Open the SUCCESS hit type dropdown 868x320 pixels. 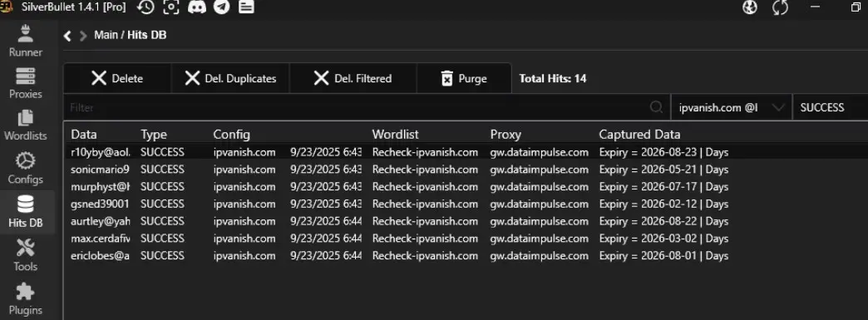pyautogui.click(x=831, y=107)
